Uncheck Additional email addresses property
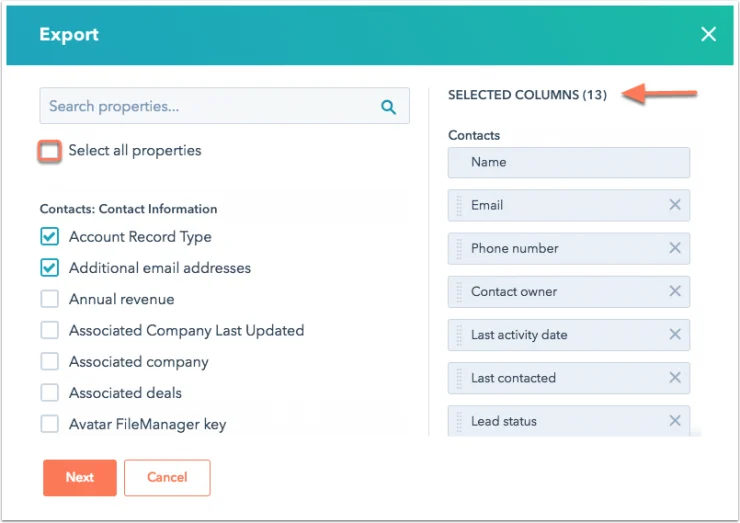This screenshot has height=523, width=740. (x=50, y=268)
